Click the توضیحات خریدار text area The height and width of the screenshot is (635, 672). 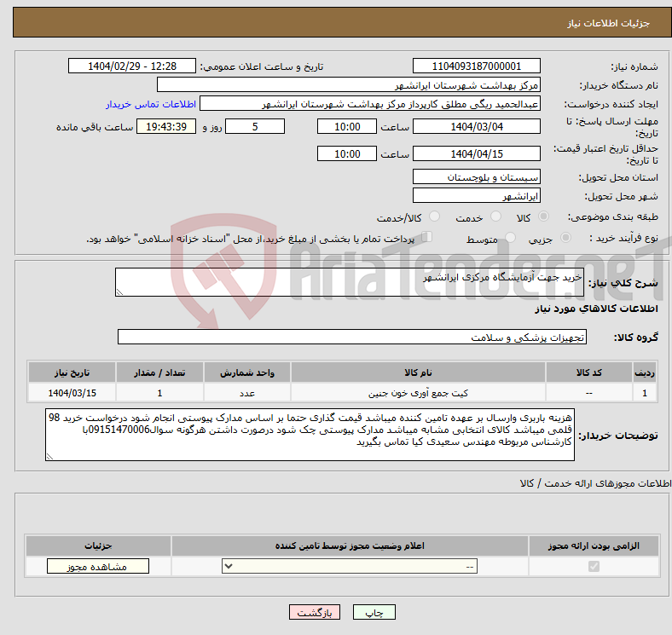[310, 435]
